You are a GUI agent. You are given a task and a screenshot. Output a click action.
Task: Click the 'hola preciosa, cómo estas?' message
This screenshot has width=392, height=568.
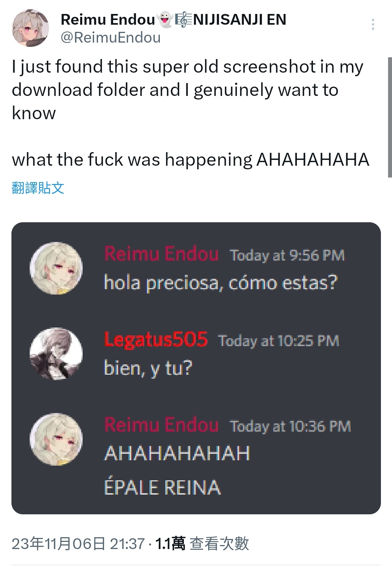point(220,283)
